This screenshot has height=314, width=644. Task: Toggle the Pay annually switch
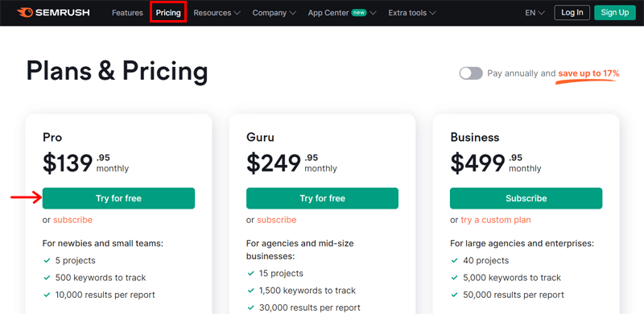(x=471, y=73)
